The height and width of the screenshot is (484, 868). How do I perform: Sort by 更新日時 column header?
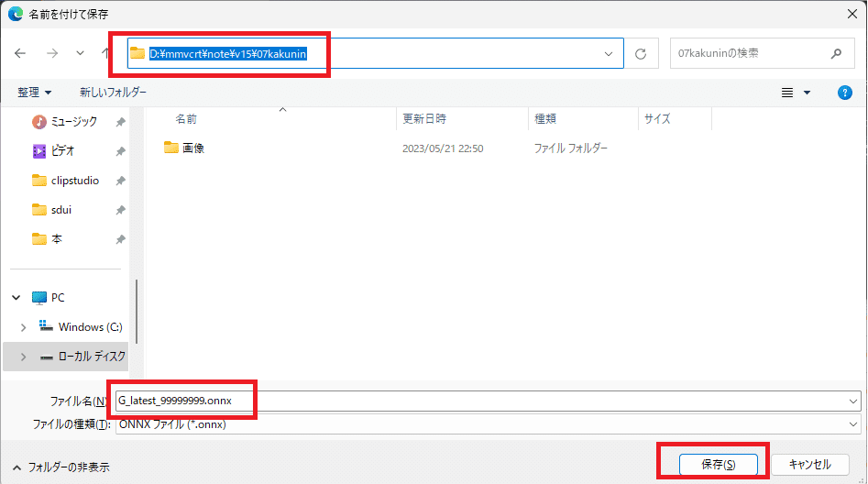(424, 119)
